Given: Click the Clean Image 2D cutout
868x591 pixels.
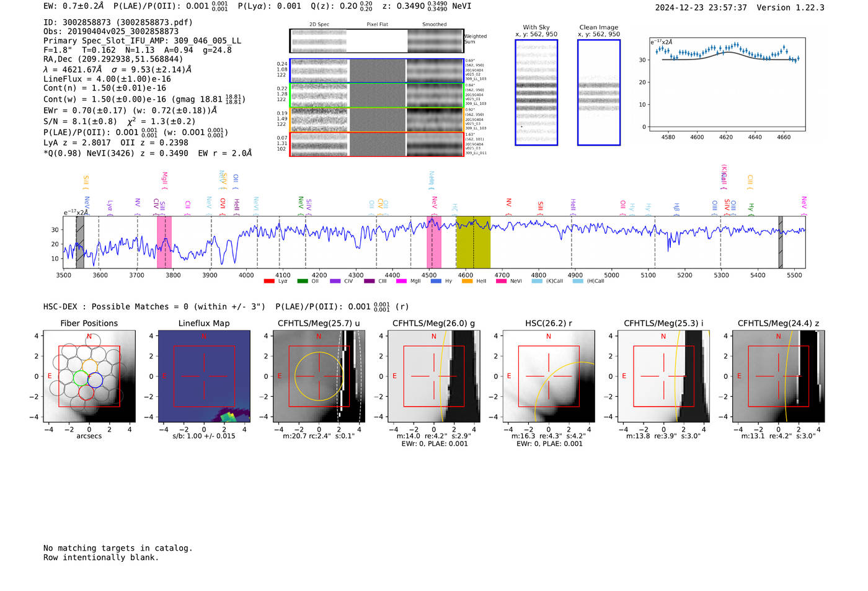Looking at the screenshot, I should 599,92.
